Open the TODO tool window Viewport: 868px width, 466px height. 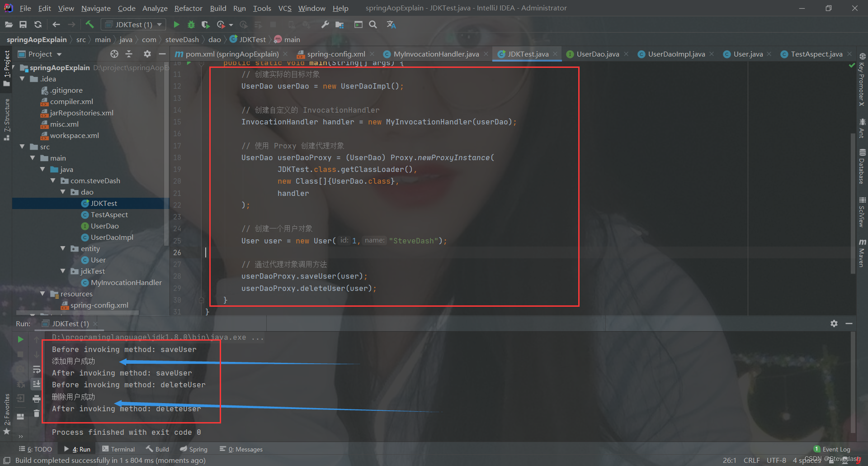[36, 449]
